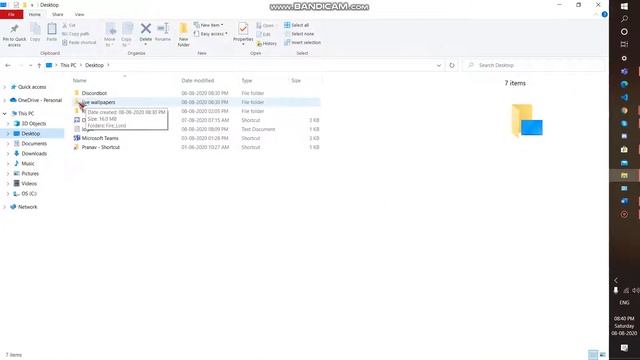Open Task View on the taskbar
The image size is (640, 360).
pos(624,44)
